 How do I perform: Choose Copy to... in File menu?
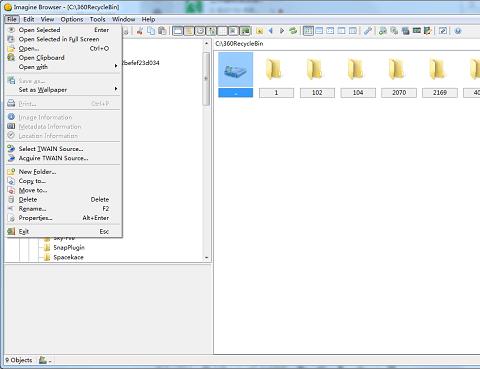(63, 181)
